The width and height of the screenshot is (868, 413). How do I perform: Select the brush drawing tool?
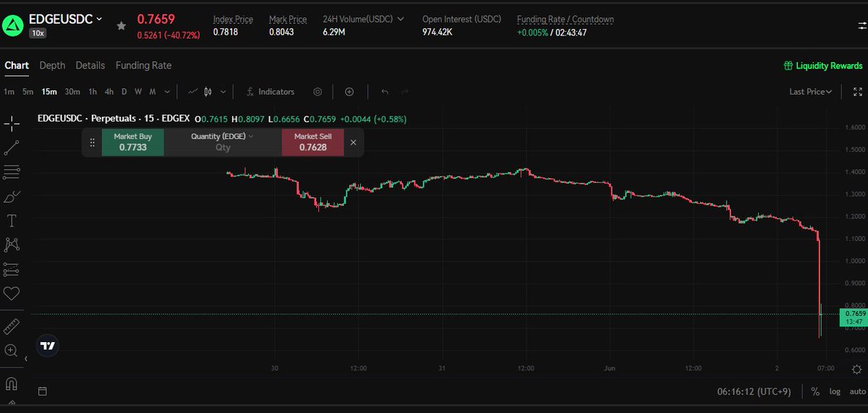pyautogui.click(x=12, y=196)
